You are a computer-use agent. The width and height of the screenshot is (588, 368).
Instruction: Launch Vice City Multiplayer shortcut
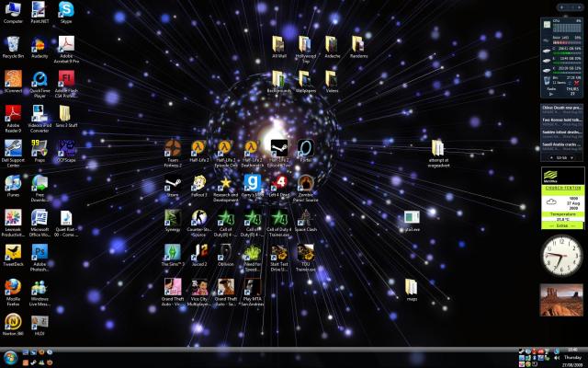199,292
